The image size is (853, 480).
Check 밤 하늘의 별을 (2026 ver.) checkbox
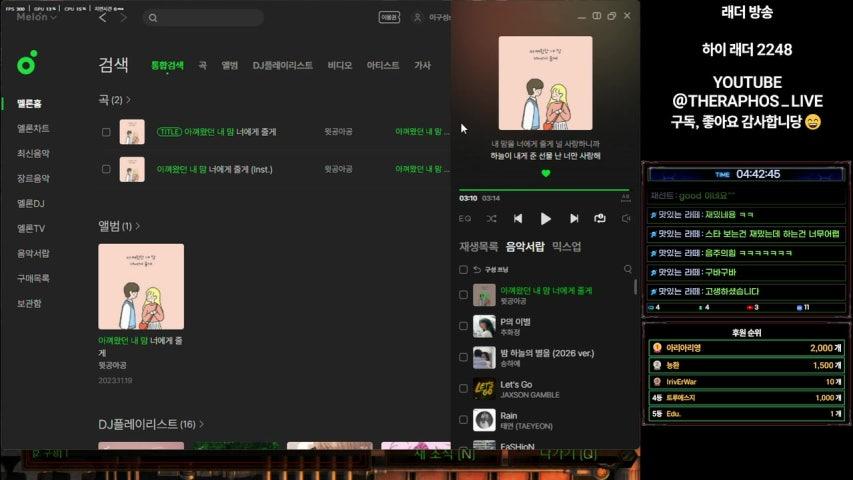click(463, 358)
